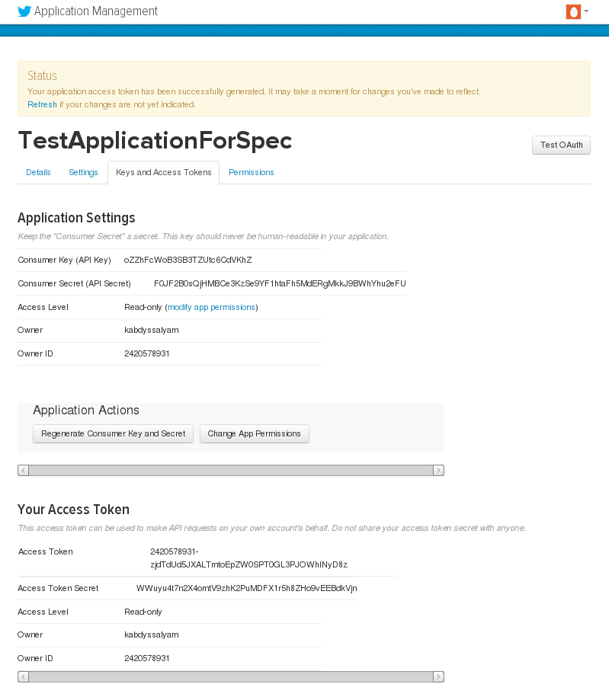This screenshot has width=609, height=700.
Task: Click left arrow of bottom Access Token scrollbar
Action: 24,676
